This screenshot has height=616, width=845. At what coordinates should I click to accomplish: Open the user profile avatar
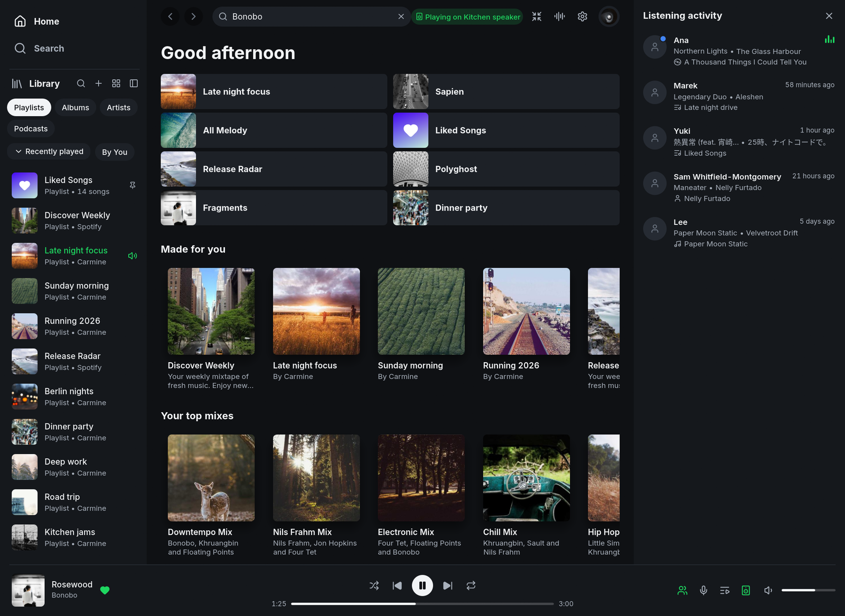608,17
